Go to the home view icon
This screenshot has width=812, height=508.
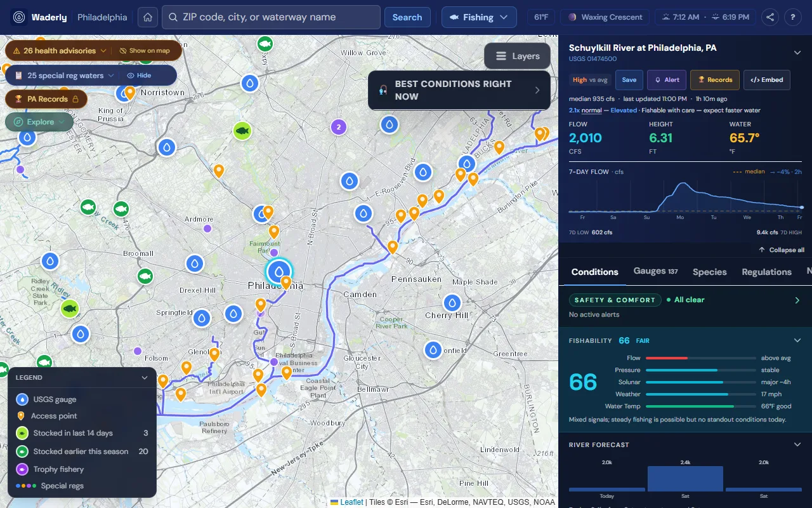147,17
